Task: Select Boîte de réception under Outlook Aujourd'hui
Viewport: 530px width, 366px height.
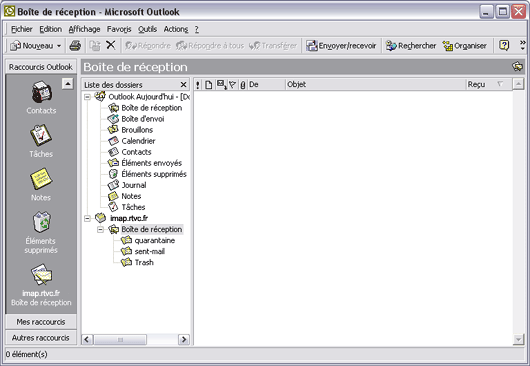Action: pos(145,108)
